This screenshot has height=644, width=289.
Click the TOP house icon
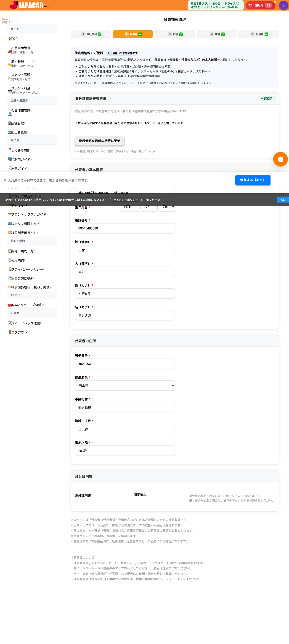pyautogui.click(x=10, y=38)
